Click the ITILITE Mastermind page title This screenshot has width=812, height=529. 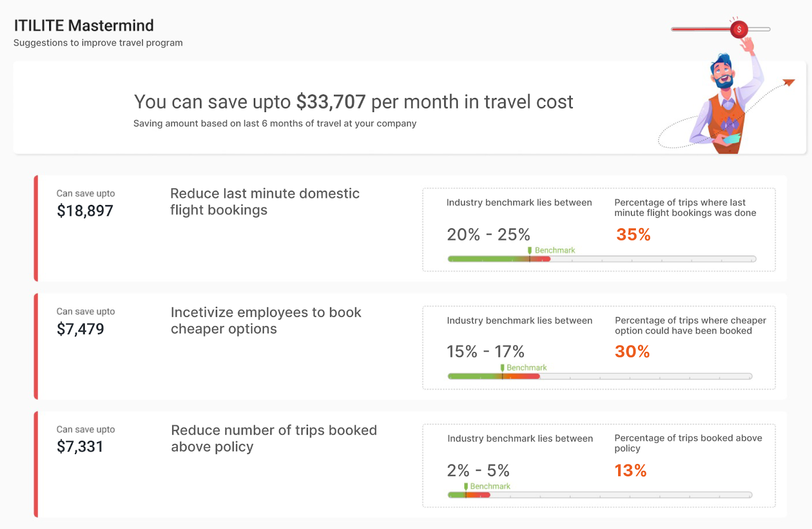[x=84, y=25]
